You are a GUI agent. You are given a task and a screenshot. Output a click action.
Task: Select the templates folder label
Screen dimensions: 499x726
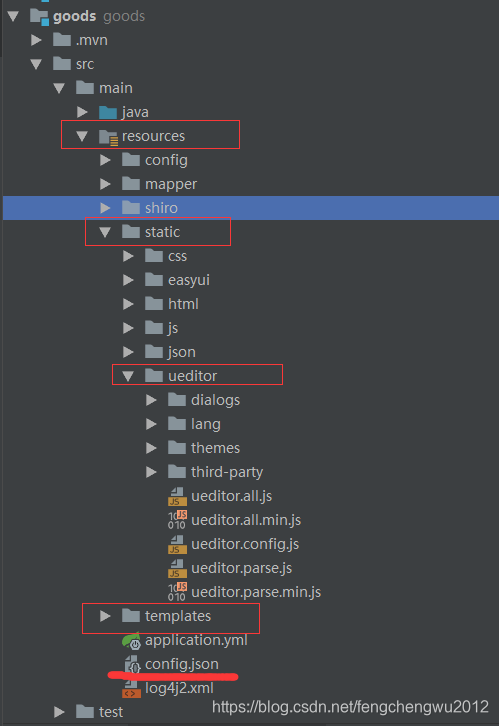tap(178, 616)
